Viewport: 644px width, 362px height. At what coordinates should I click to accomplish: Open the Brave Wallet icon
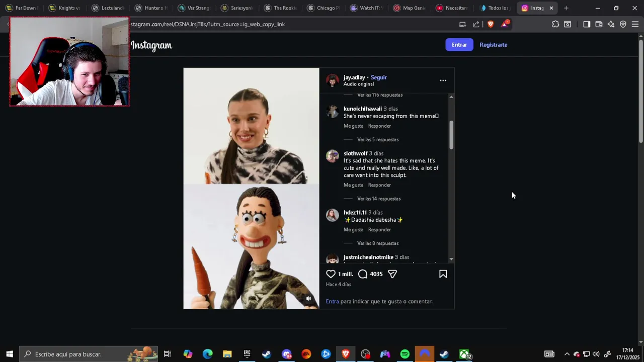(599, 24)
